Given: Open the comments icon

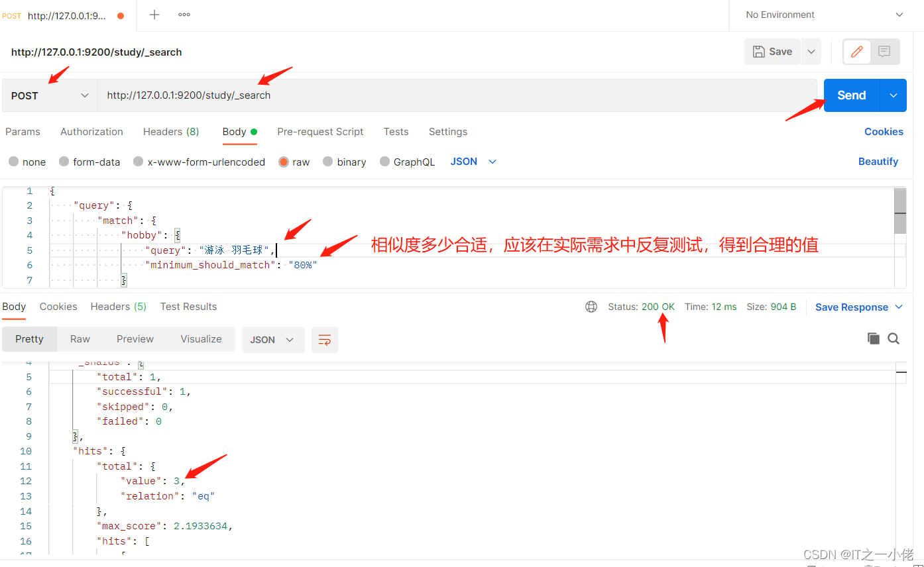Looking at the screenshot, I should click(x=884, y=52).
